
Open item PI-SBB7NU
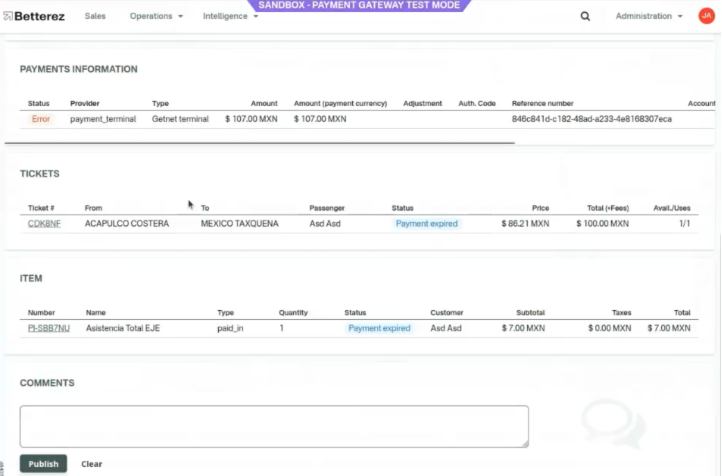(x=48, y=328)
